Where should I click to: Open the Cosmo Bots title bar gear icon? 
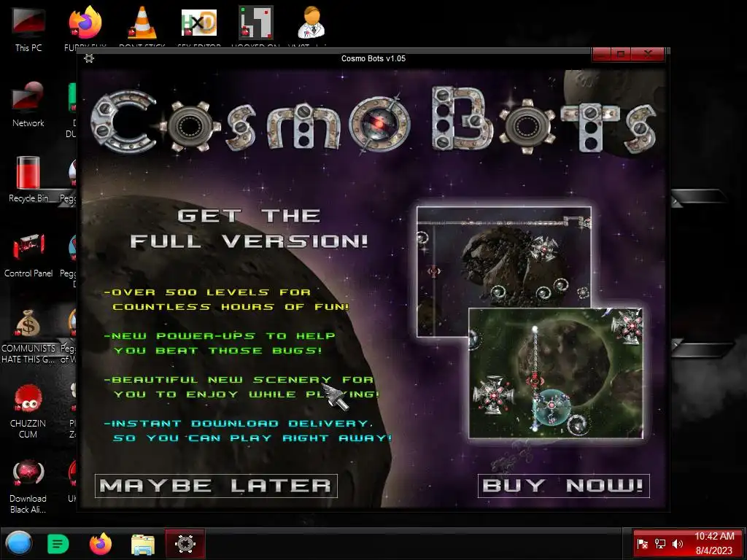click(88, 58)
